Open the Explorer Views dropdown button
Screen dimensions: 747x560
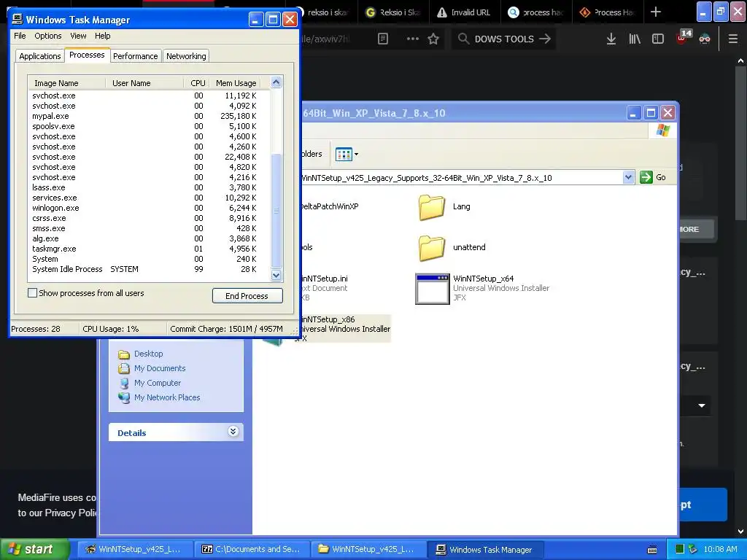347,155
